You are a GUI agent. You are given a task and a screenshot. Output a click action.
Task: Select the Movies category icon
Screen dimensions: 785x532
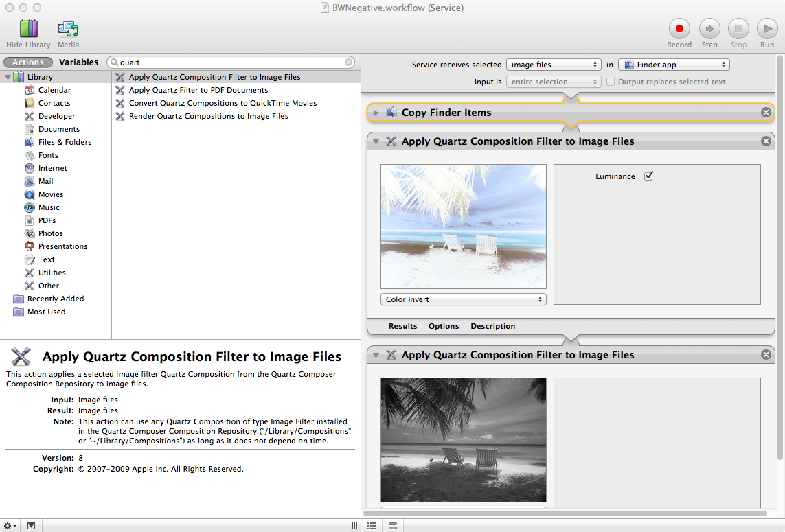(x=30, y=194)
